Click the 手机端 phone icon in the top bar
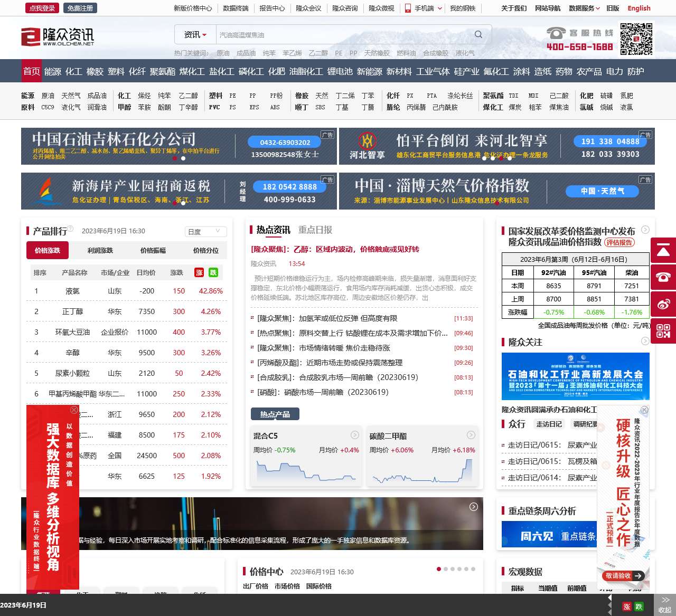The height and width of the screenshot is (616, 676). click(x=407, y=8)
